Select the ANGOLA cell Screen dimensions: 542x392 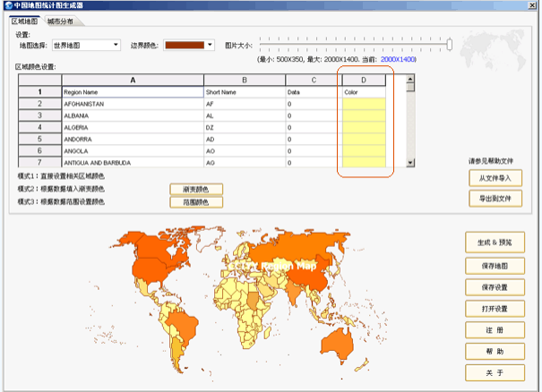point(133,151)
